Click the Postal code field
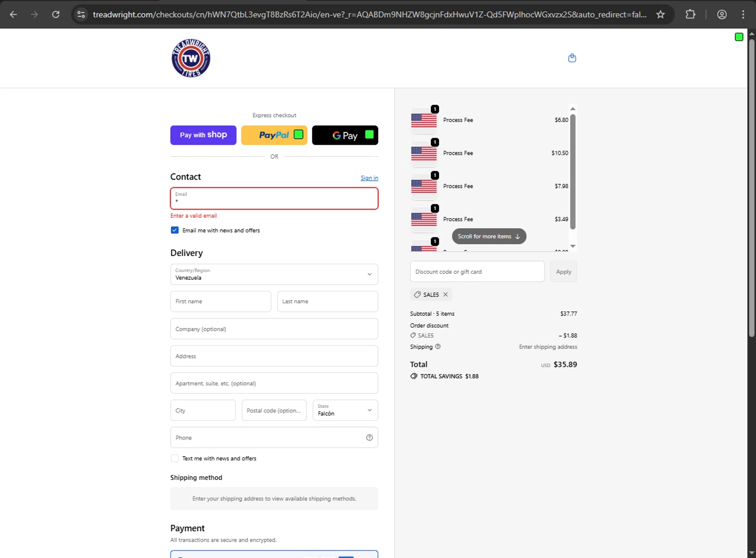Image resolution: width=756 pixels, height=558 pixels. [x=274, y=410]
